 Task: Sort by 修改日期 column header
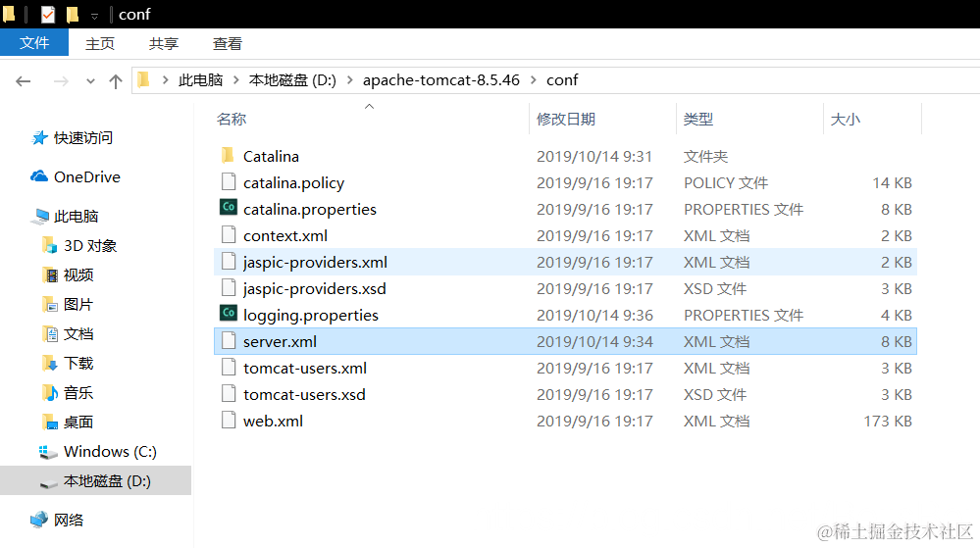(x=566, y=120)
